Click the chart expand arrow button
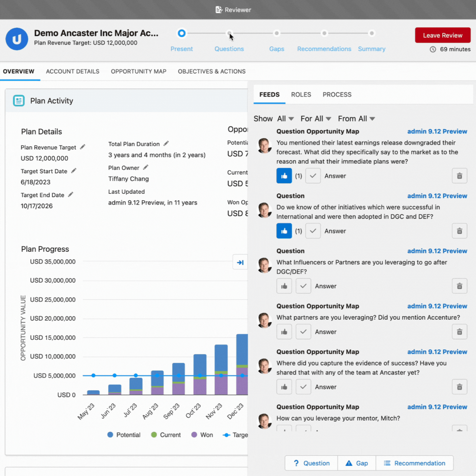Viewport: 476px width, 476px height. tap(240, 262)
